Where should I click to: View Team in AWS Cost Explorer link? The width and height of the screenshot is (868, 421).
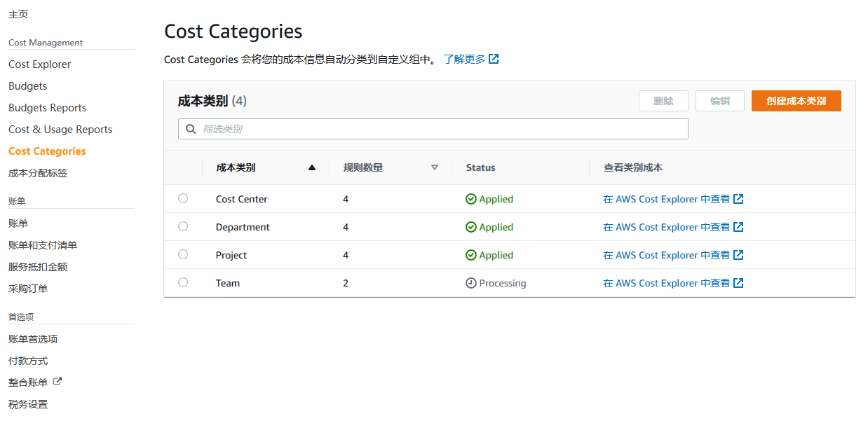tap(667, 283)
